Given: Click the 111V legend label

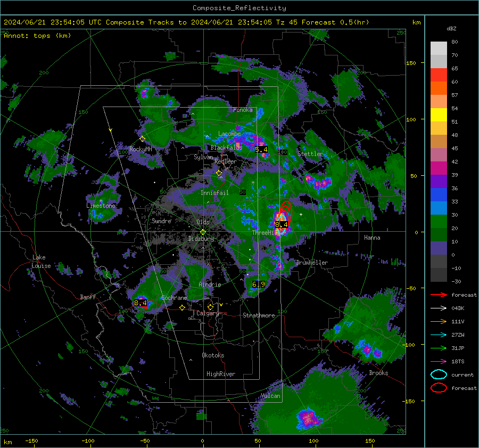Looking at the screenshot, I should 458,321.
